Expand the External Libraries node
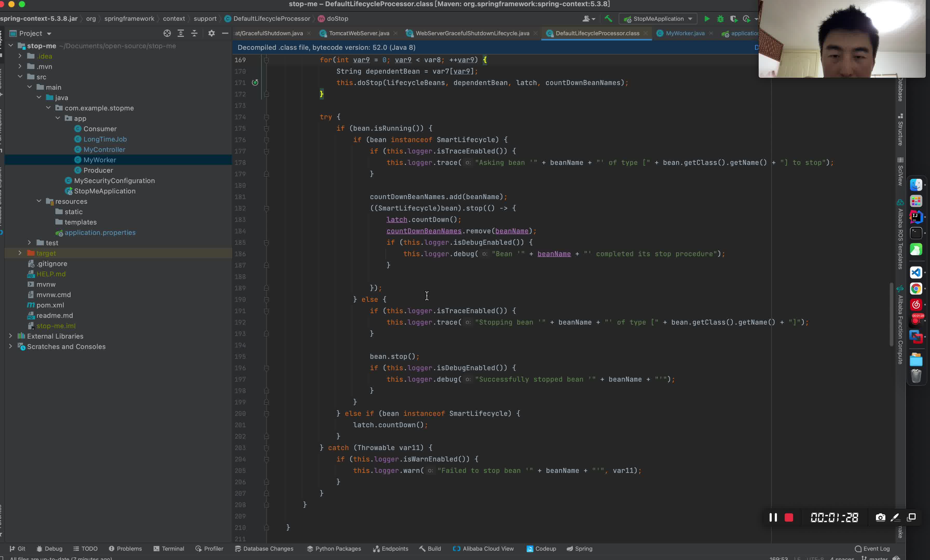This screenshot has height=560, width=930. pos(11,336)
